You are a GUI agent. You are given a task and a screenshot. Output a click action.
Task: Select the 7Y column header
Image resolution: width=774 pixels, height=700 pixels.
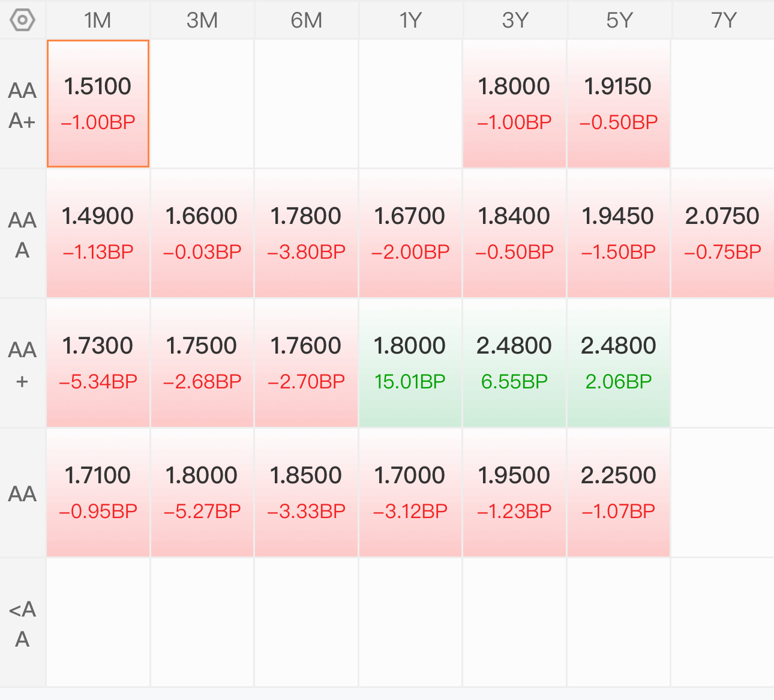(x=723, y=20)
